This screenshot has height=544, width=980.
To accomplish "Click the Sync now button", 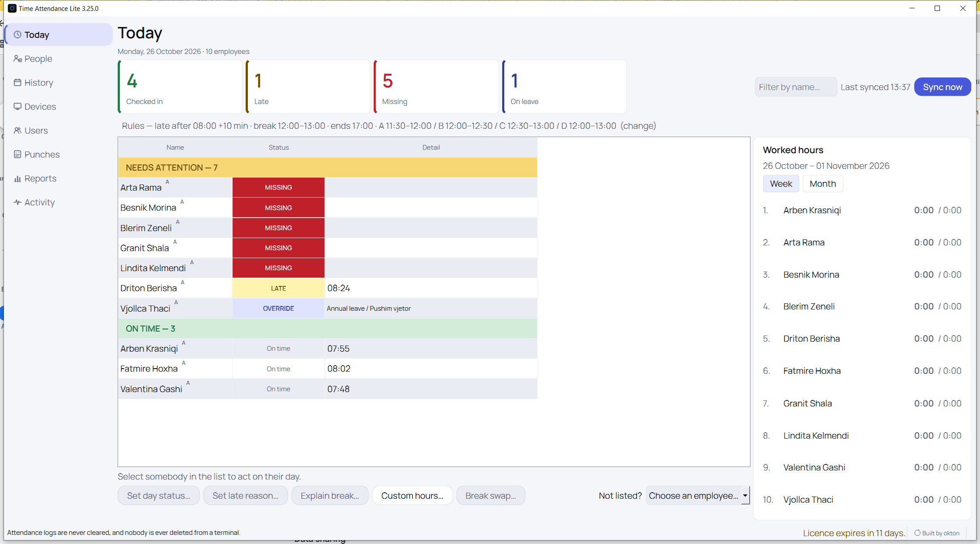I will (943, 87).
